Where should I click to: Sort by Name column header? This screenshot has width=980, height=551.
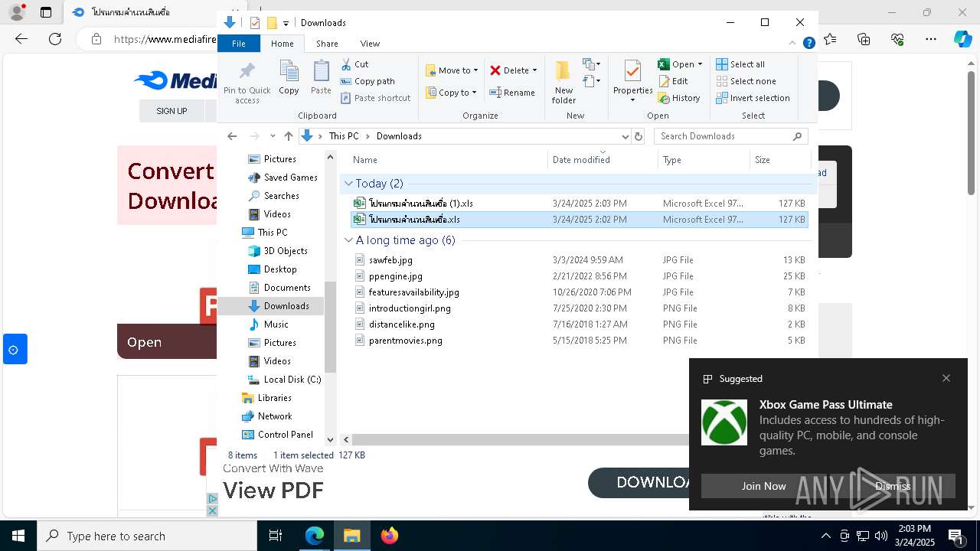(448, 160)
